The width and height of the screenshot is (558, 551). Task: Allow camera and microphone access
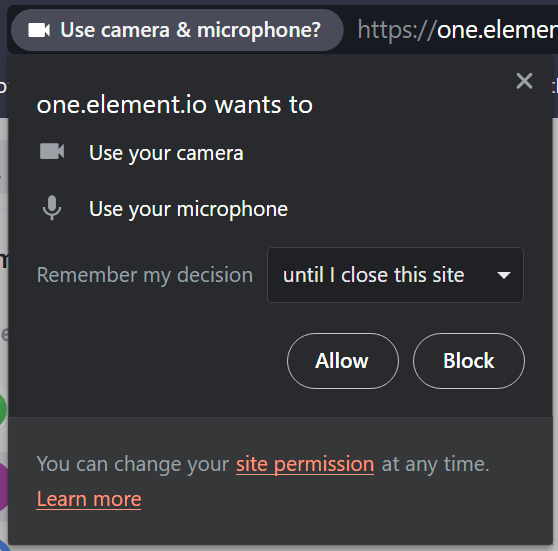click(342, 361)
